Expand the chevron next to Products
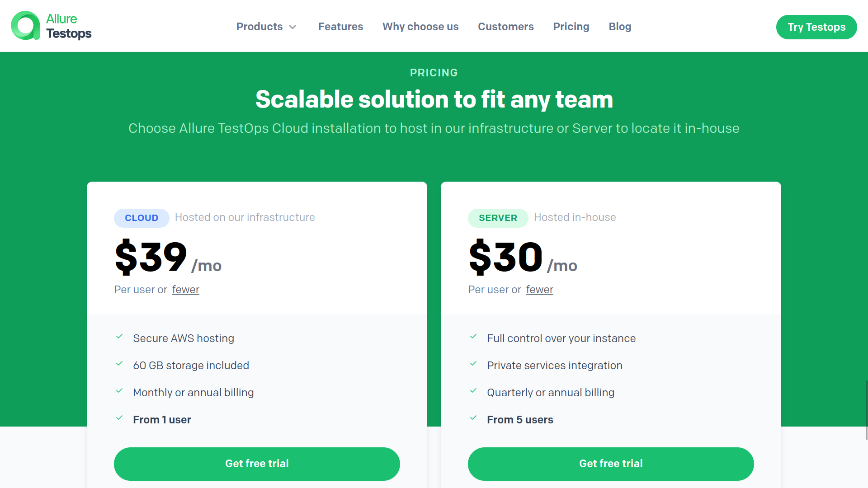This screenshot has height=488, width=868. 292,27
